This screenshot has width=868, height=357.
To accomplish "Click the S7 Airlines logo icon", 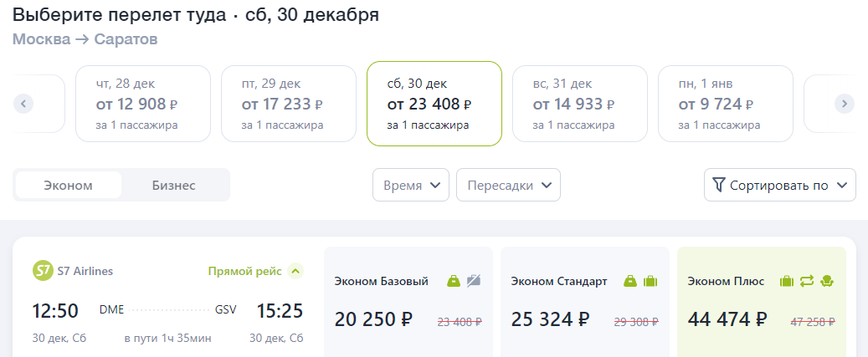I will point(43,272).
